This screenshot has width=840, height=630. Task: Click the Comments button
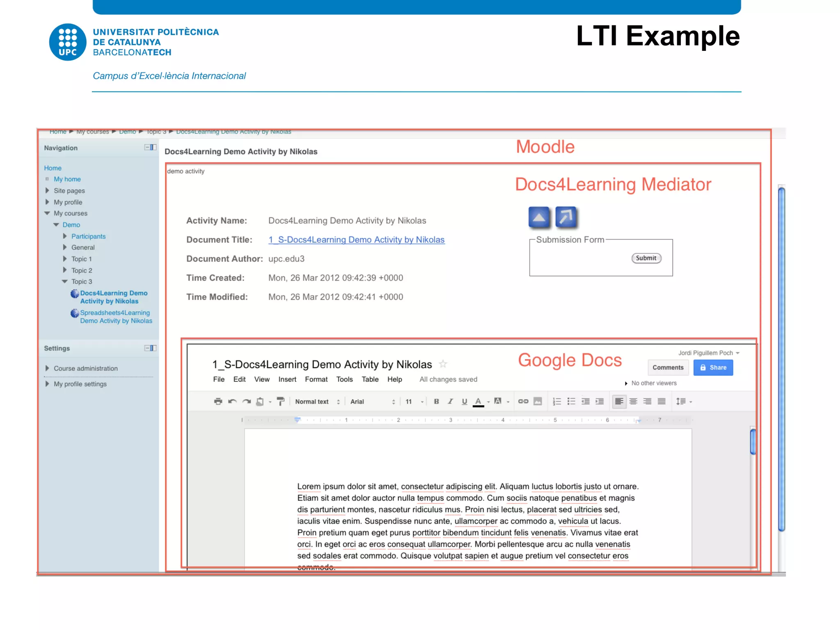coord(668,367)
